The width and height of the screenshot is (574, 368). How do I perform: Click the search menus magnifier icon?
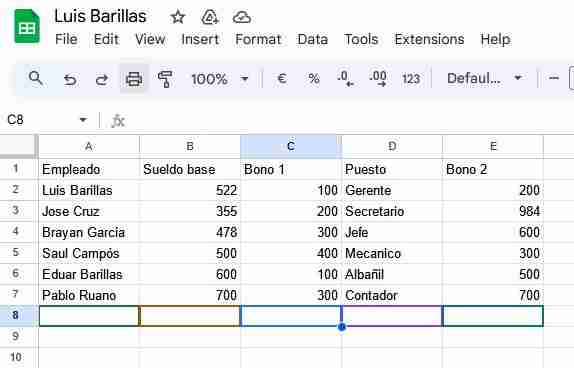(x=36, y=78)
